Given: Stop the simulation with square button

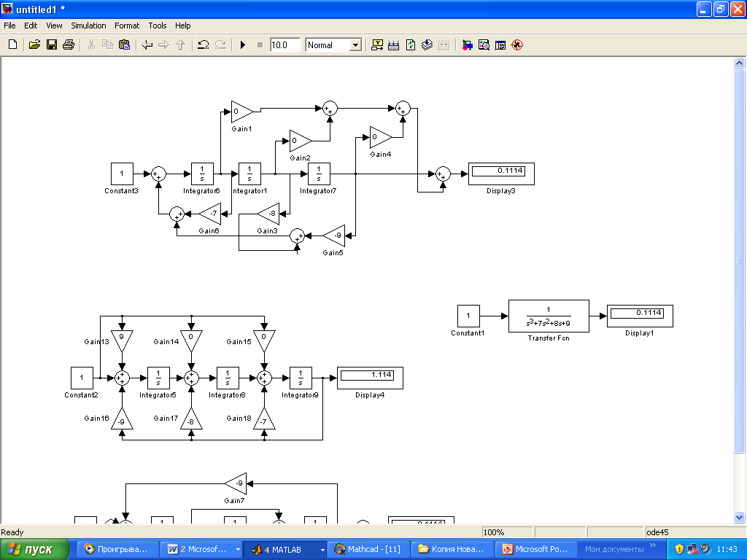Looking at the screenshot, I should tap(260, 44).
